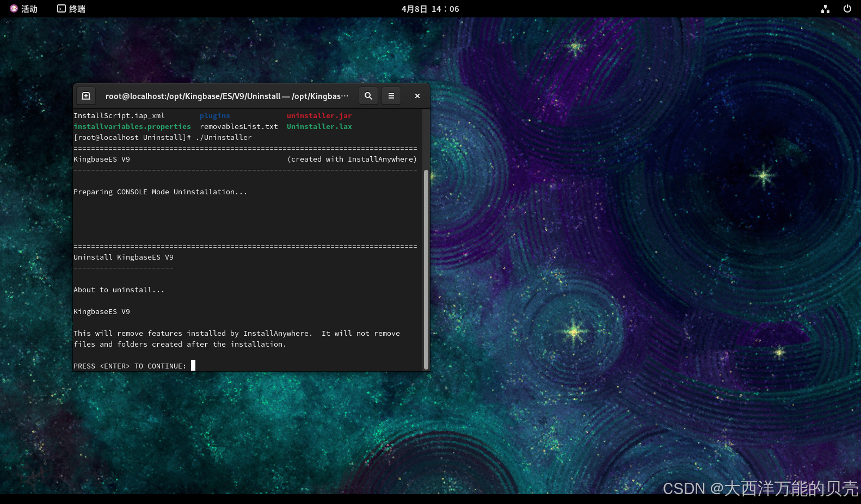Open the 终端 app menu
This screenshot has width=861, height=504.
click(x=71, y=9)
